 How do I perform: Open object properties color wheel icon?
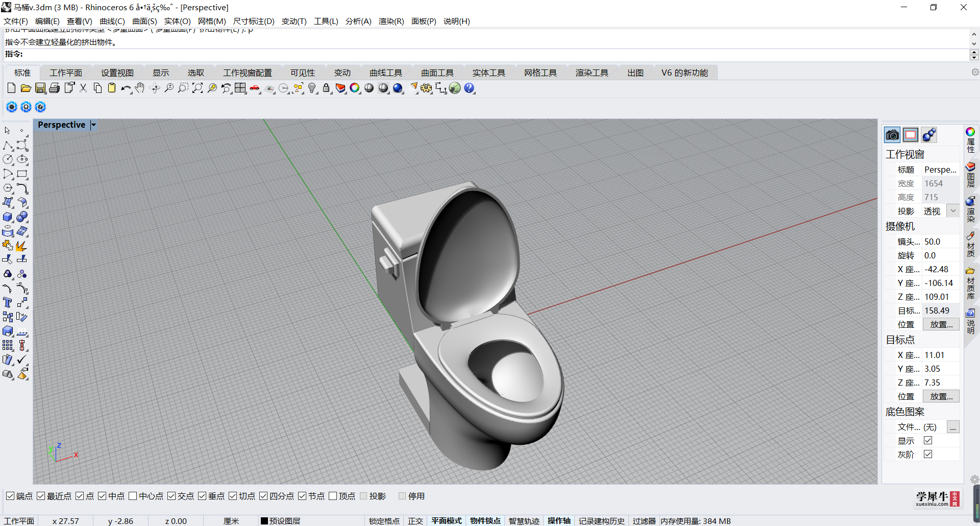pyautogui.click(x=355, y=88)
